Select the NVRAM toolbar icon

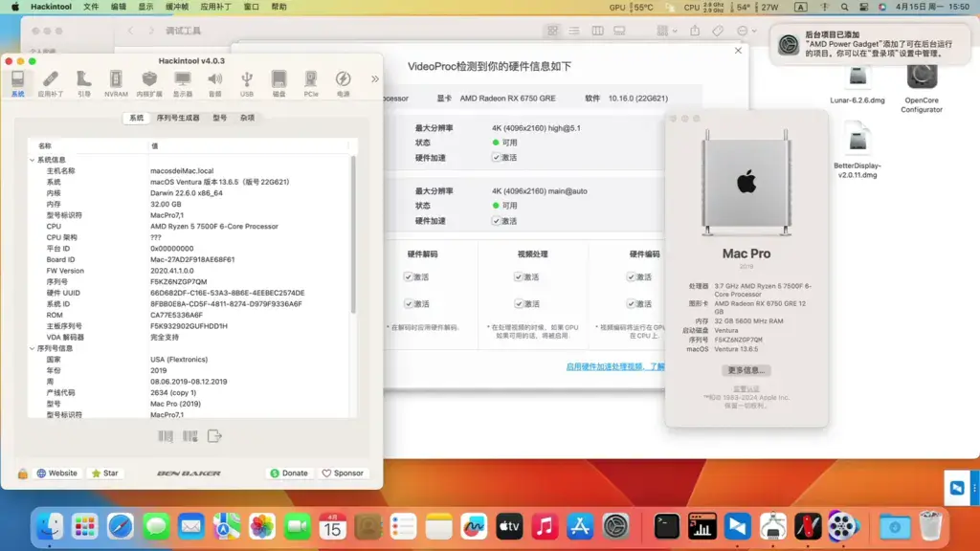[x=116, y=84]
